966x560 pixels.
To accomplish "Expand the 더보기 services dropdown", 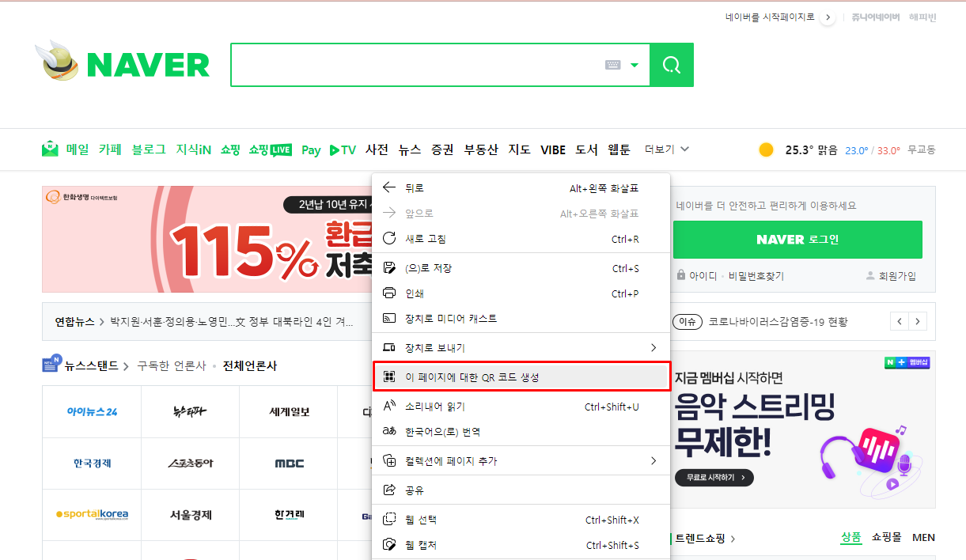I will pyautogui.click(x=667, y=149).
